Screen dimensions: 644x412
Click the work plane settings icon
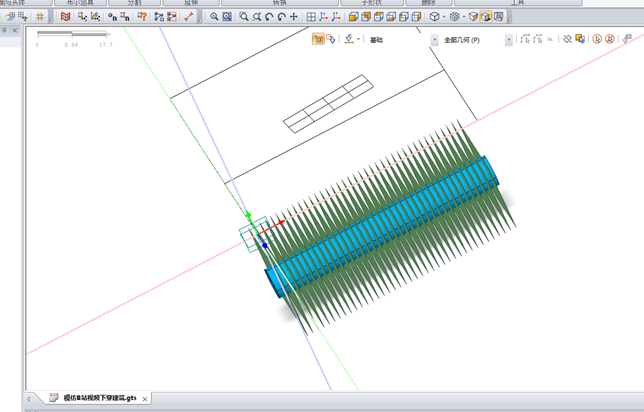(x=10, y=17)
